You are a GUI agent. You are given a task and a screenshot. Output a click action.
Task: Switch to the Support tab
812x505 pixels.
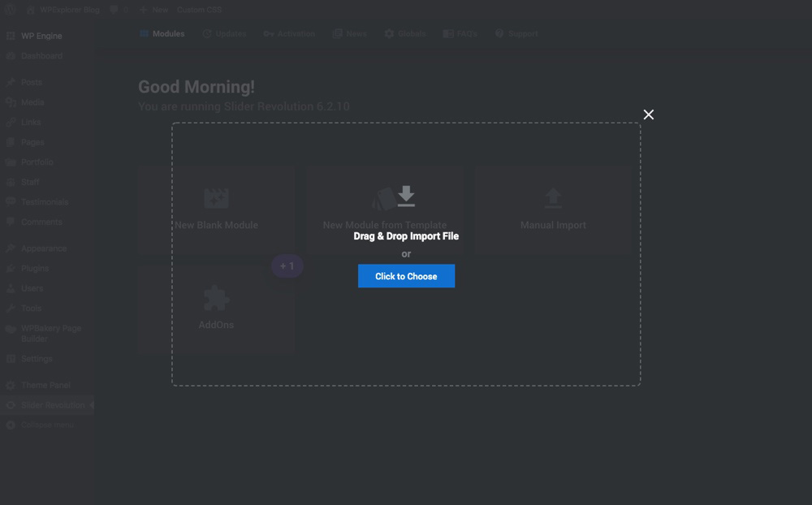click(x=516, y=33)
